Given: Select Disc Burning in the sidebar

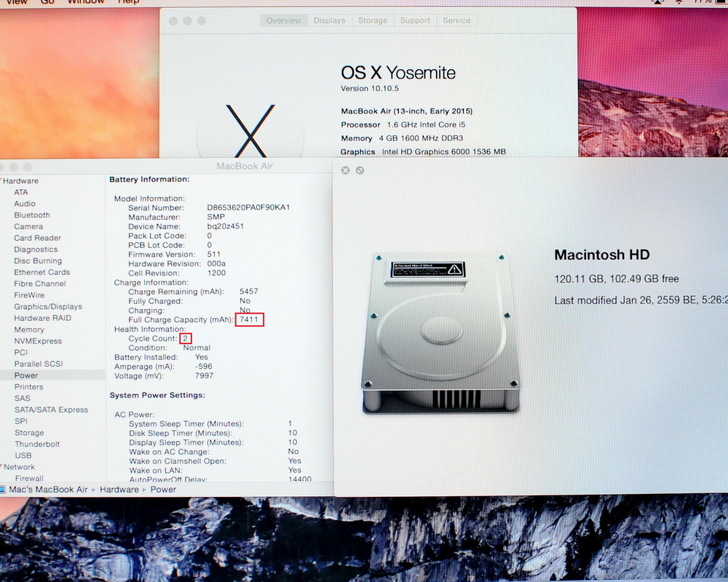Looking at the screenshot, I should pos(38,261).
